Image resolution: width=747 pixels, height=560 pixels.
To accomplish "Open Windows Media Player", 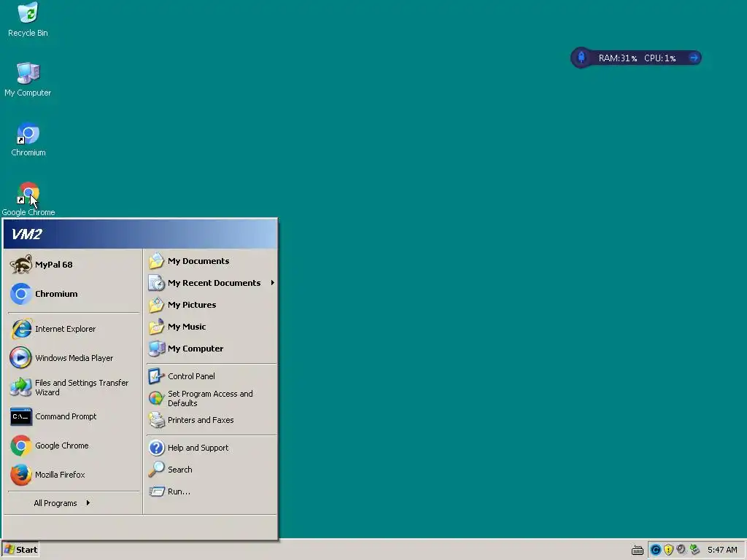I will click(x=73, y=358).
